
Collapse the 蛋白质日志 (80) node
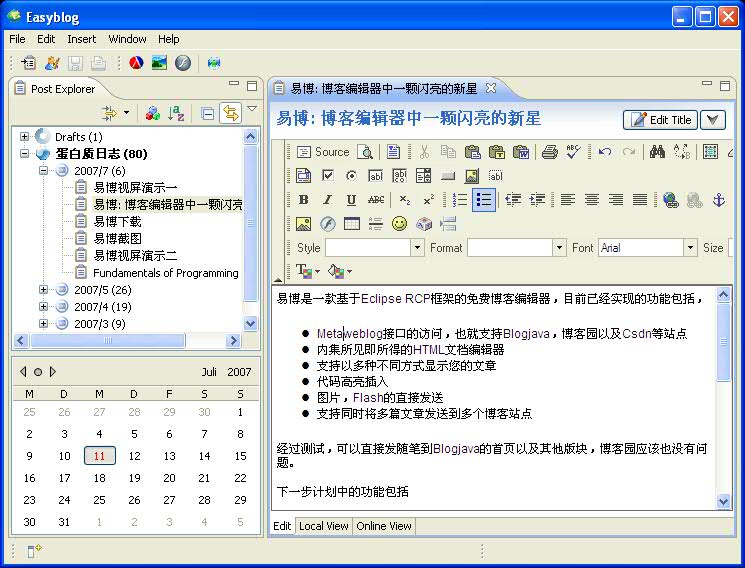24,154
